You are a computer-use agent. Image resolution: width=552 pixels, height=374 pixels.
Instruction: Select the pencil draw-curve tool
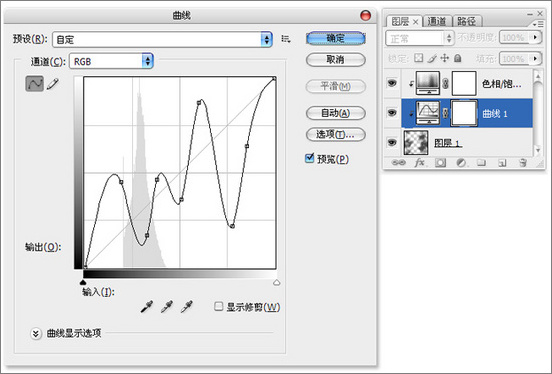click(52, 84)
